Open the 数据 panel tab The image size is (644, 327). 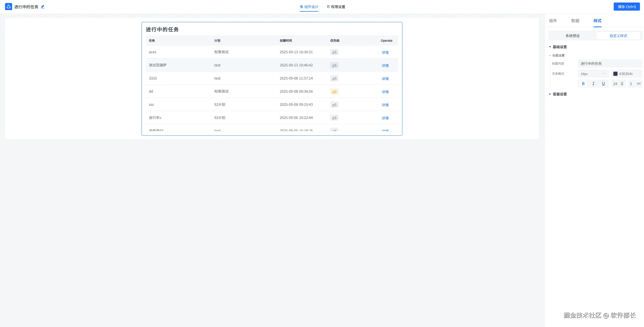click(575, 21)
